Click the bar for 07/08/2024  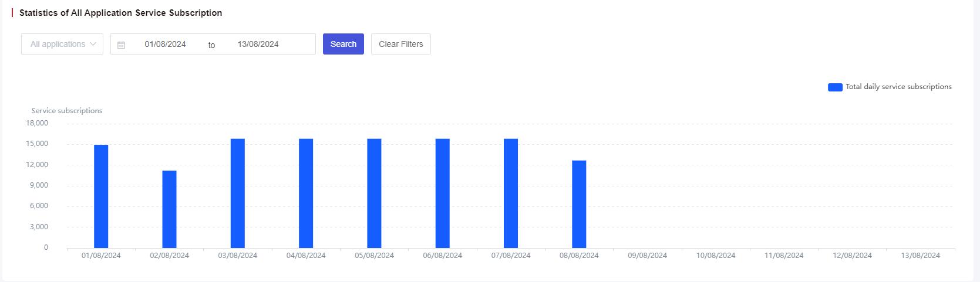[x=511, y=193]
